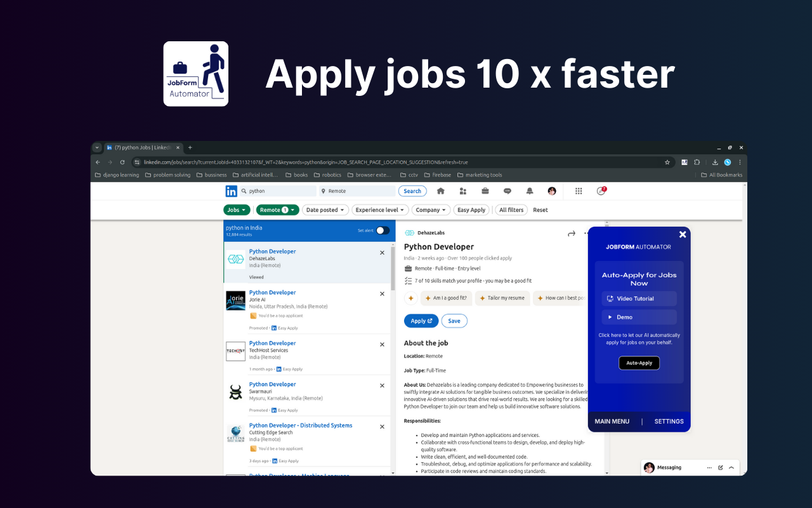Screen dimensions: 812x508
Task: Open the job details three-dot menu
Action: tap(586, 234)
